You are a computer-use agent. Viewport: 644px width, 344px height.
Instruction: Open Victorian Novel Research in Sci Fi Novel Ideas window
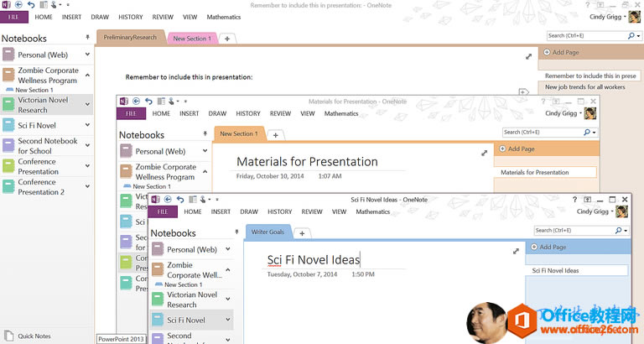192,300
